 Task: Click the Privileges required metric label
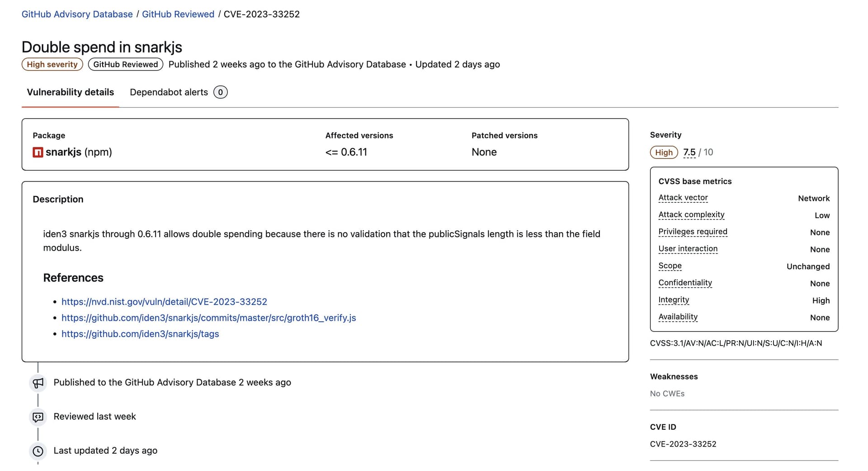point(693,232)
